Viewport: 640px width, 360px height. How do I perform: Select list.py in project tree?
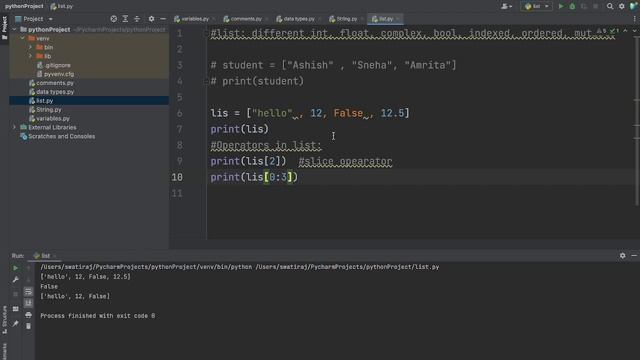44,100
